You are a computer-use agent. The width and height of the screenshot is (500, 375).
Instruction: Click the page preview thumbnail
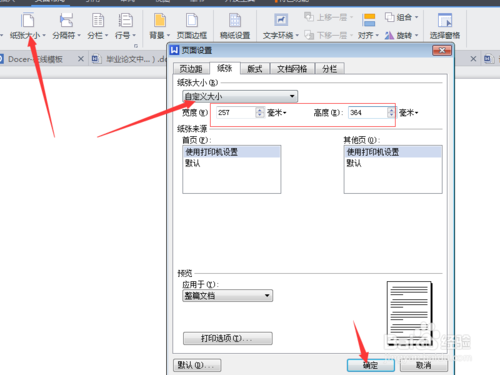(x=410, y=313)
